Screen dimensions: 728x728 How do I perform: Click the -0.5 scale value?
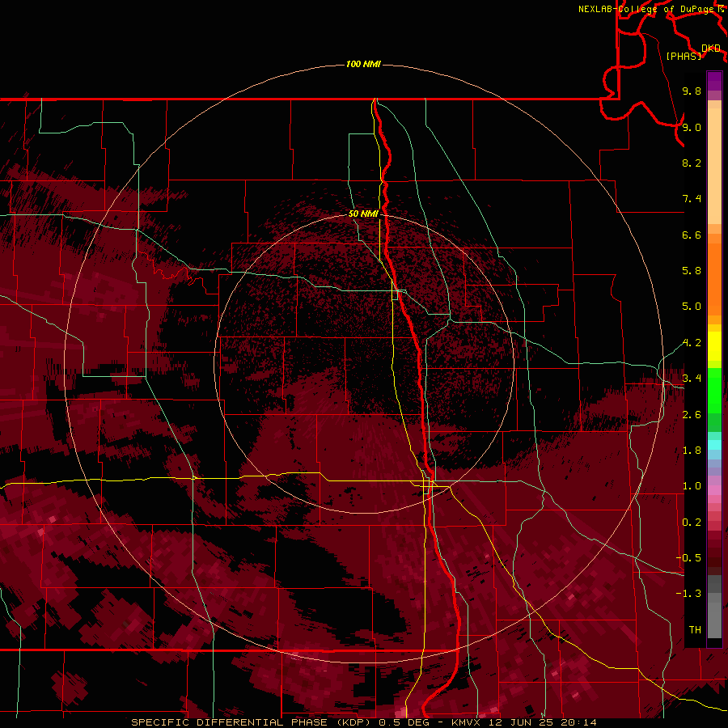click(688, 558)
